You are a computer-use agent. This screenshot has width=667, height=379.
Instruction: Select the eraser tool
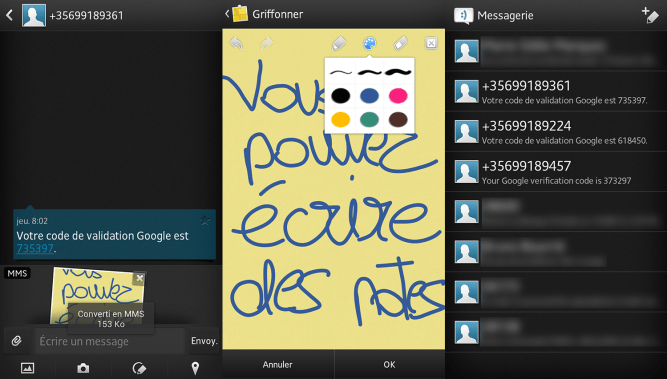[x=400, y=43]
